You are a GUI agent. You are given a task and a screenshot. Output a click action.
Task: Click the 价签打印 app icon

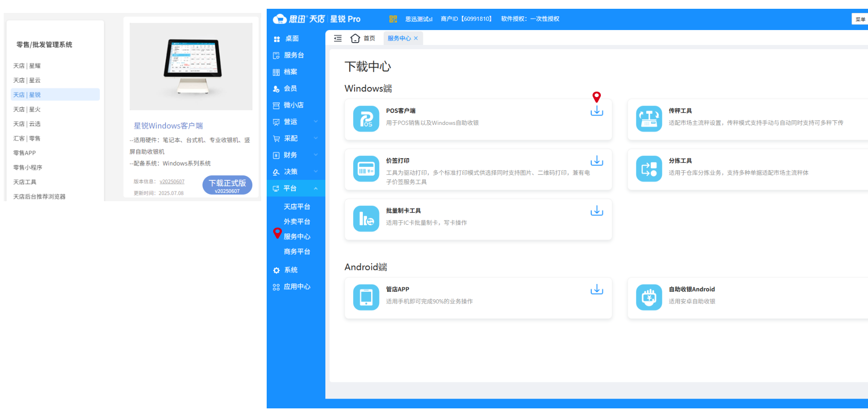(366, 169)
